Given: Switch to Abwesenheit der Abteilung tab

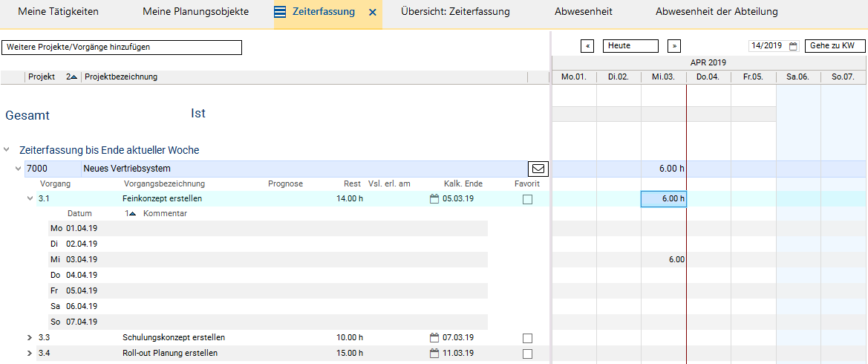Looking at the screenshot, I should tap(717, 12).
